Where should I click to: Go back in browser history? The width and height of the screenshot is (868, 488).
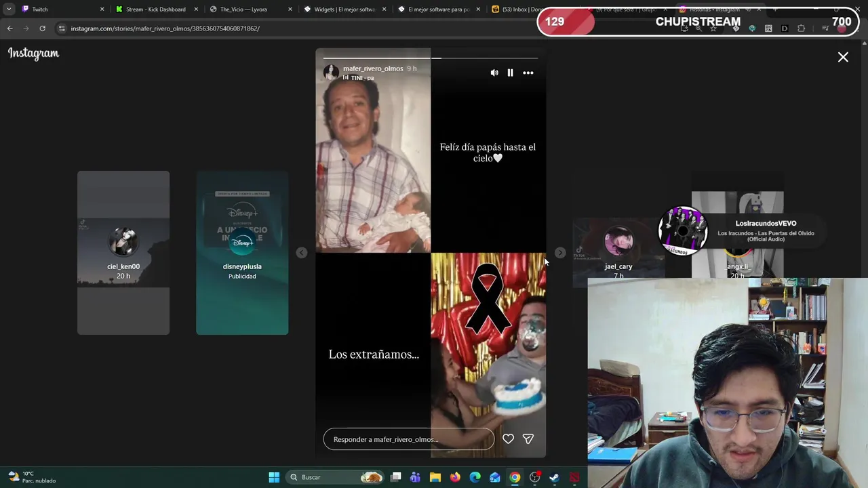coord(9,28)
